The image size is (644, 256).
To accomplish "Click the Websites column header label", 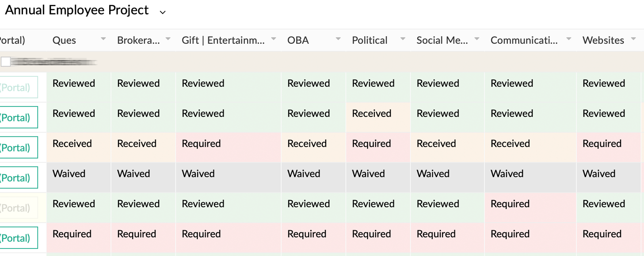I will [x=603, y=40].
